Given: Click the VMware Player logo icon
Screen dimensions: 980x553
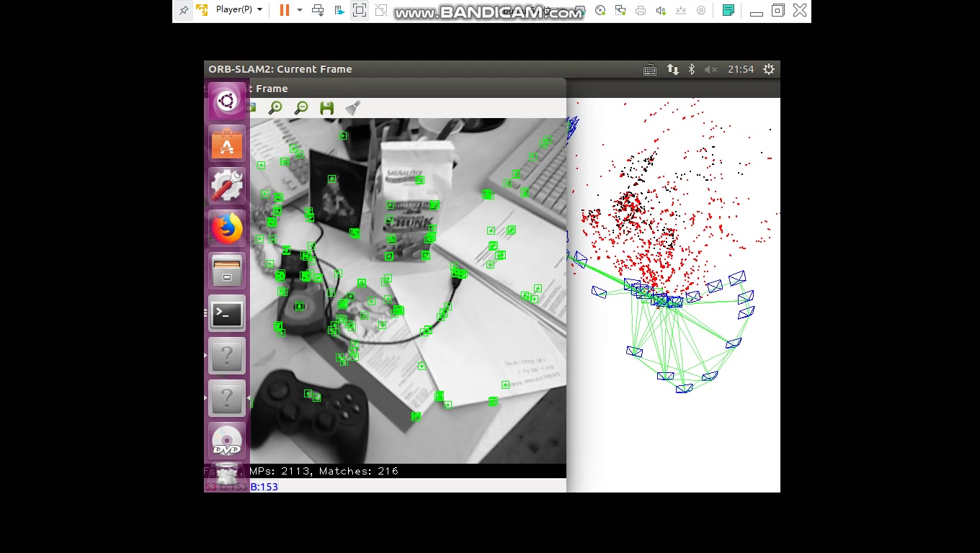Looking at the screenshot, I should coord(202,10).
